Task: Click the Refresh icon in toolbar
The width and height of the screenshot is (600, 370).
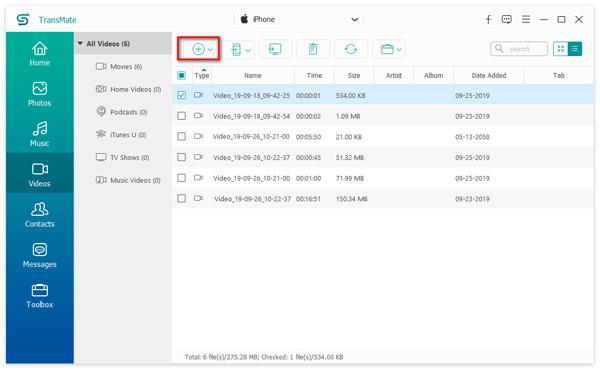Action: 351,49
